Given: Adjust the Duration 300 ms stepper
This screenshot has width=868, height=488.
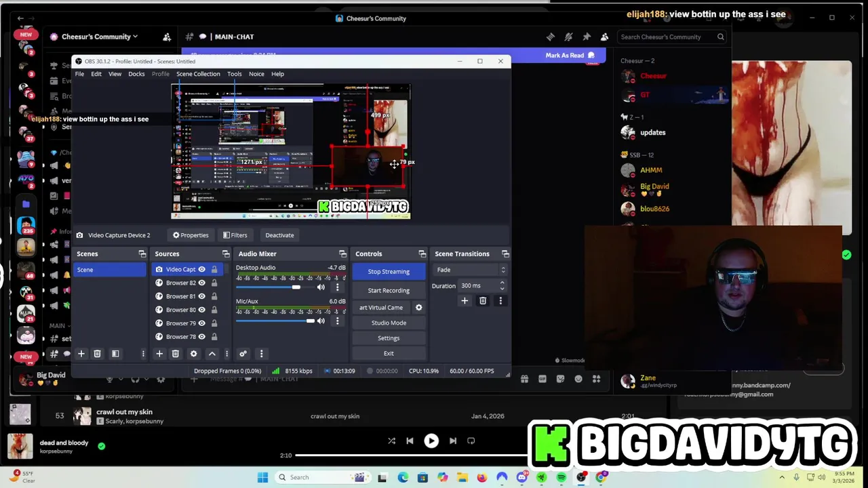Looking at the screenshot, I should (x=502, y=285).
